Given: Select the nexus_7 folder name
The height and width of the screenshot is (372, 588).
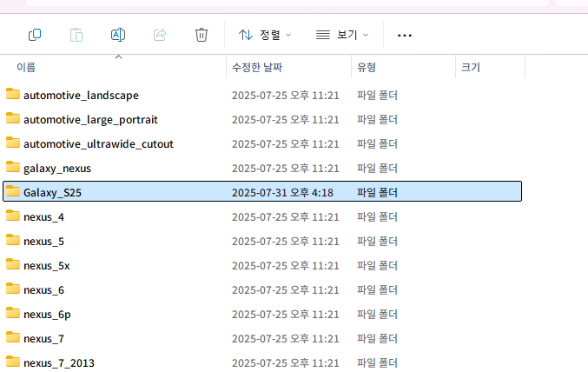Looking at the screenshot, I should click(43, 339).
